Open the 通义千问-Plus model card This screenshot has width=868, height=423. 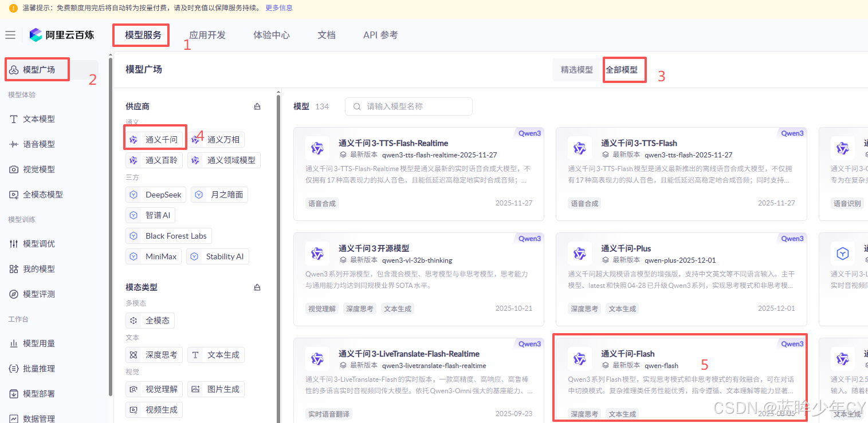click(681, 279)
